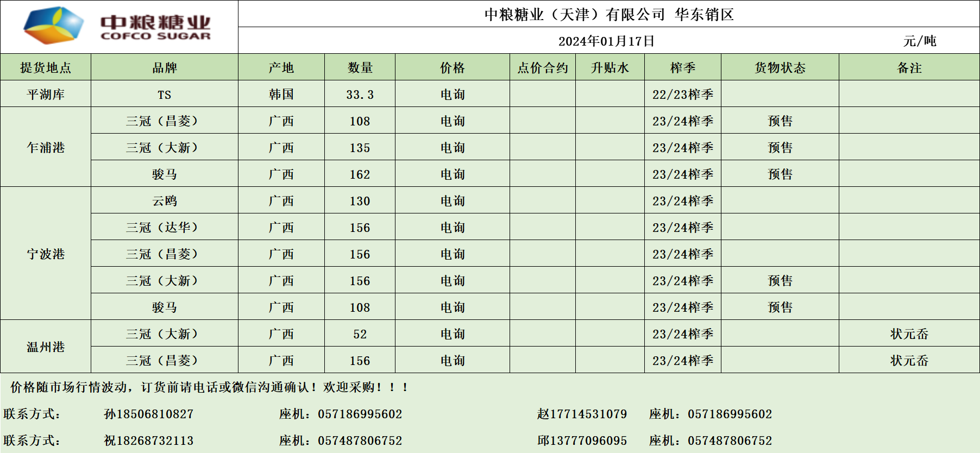Select the 平湖库 location cell
This screenshot has width=980, height=453.
46,94
